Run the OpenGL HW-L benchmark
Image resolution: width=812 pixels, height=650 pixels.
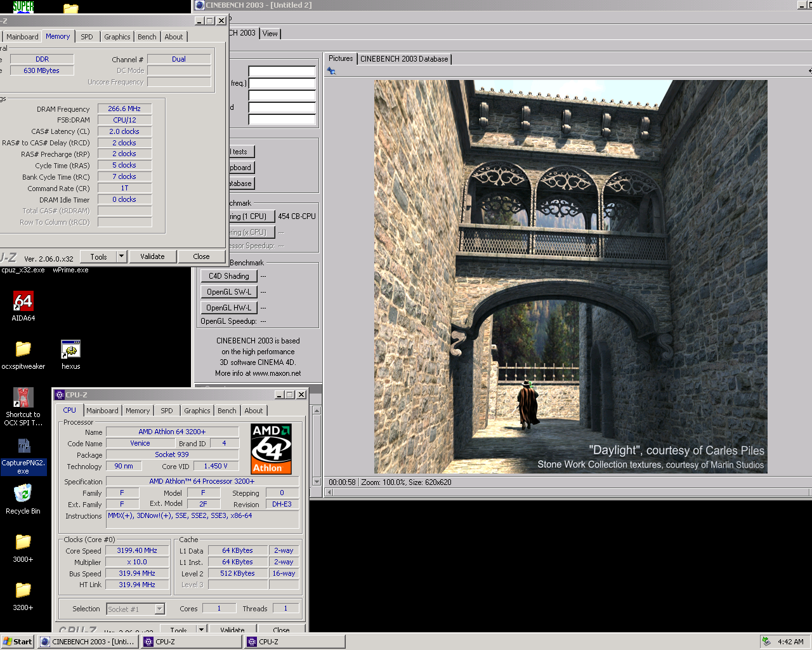point(229,308)
